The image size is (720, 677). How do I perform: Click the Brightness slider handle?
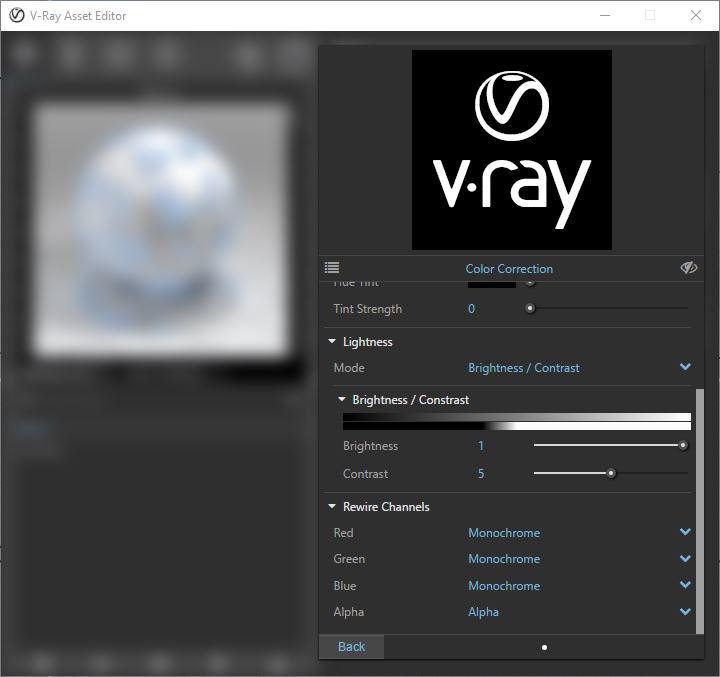point(683,445)
